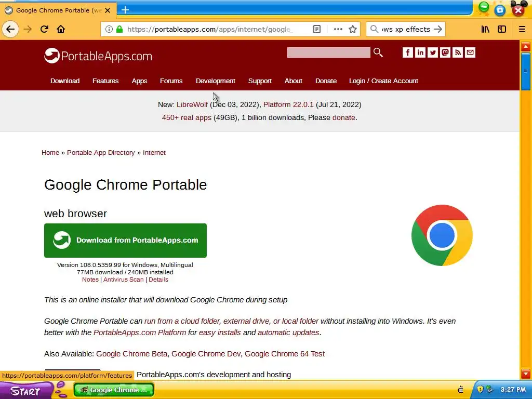
Task: Open the PortableApps.com Platform link
Action: (140, 332)
